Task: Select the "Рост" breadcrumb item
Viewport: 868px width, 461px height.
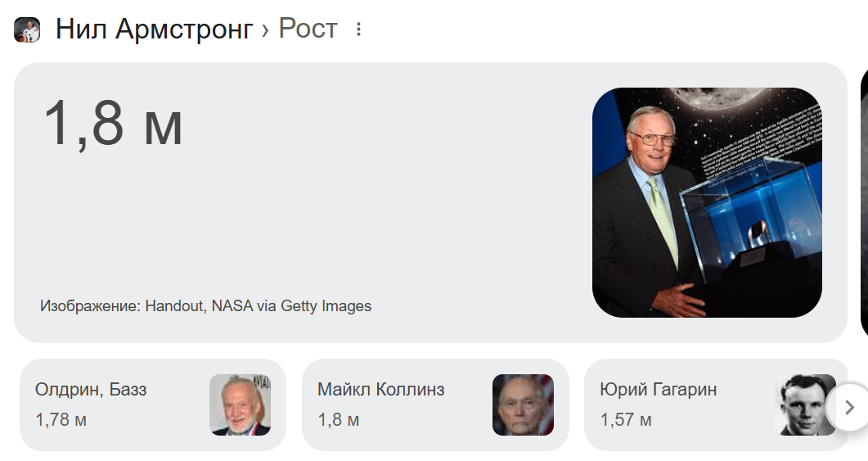Action: pyautogui.click(x=308, y=29)
